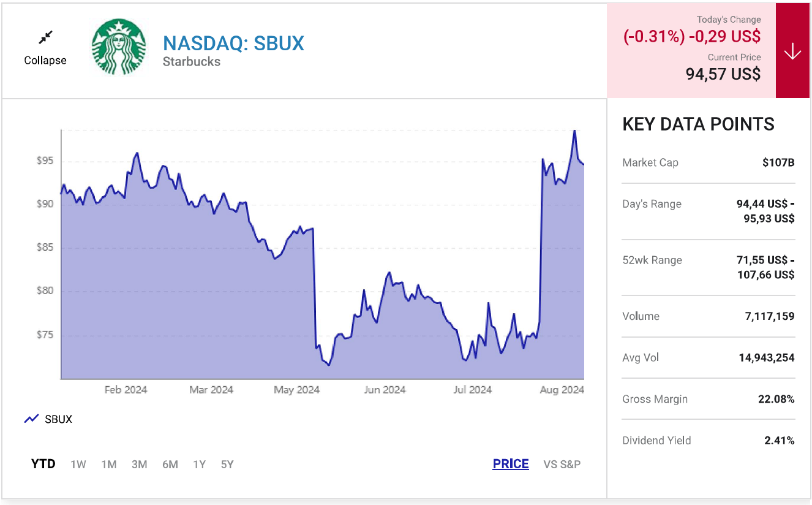812x505 pixels.
Task: Click the Dividend Yield row
Action: [708, 440]
